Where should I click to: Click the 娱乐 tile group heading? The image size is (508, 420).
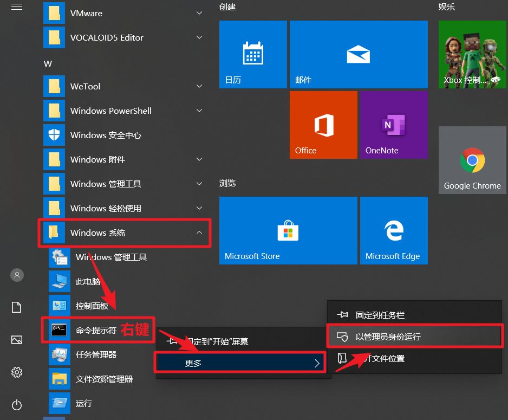(446, 7)
